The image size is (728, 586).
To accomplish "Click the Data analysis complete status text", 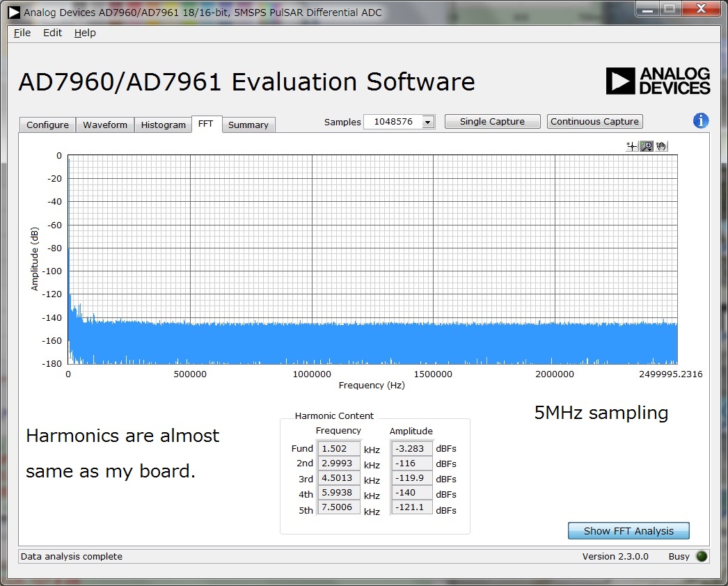I will [72, 556].
